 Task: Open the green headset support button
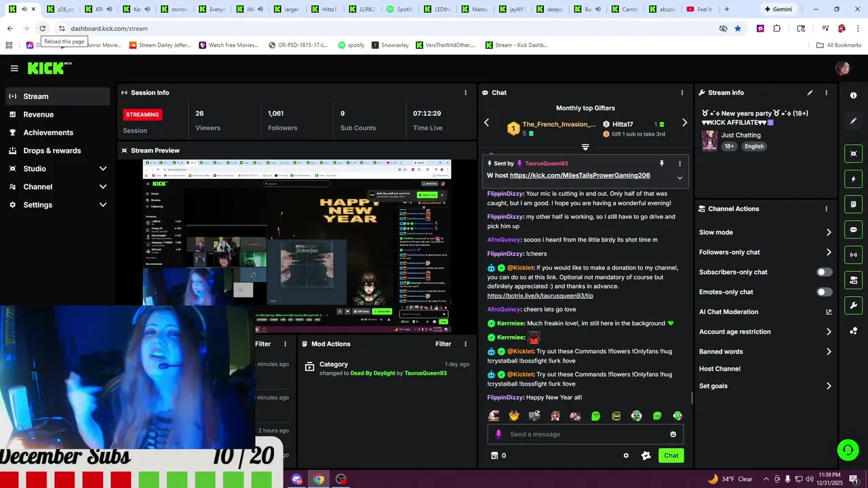(848, 449)
